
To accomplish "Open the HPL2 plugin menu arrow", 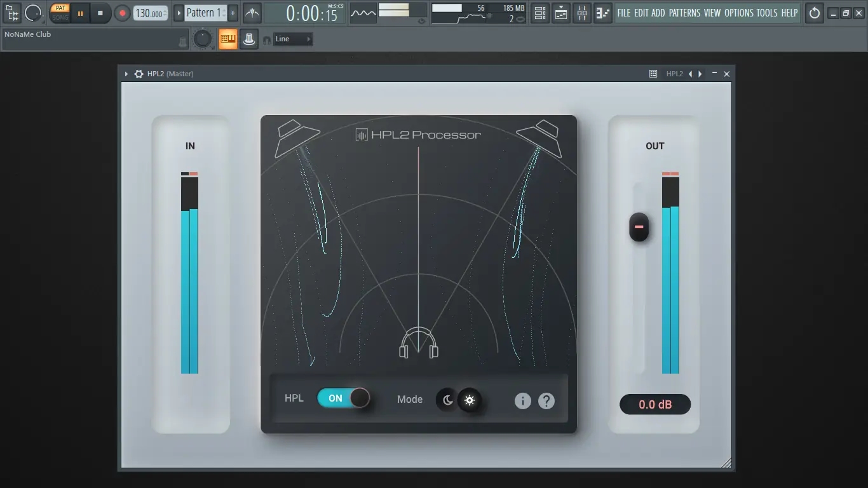I will click(126, 74).
